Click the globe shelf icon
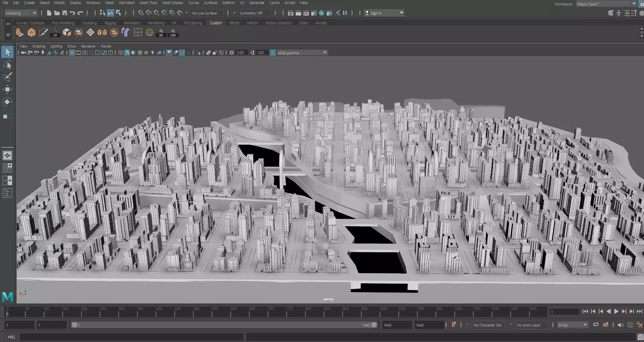Viewport: 644px width, 342px height. [x=150, y=32]
